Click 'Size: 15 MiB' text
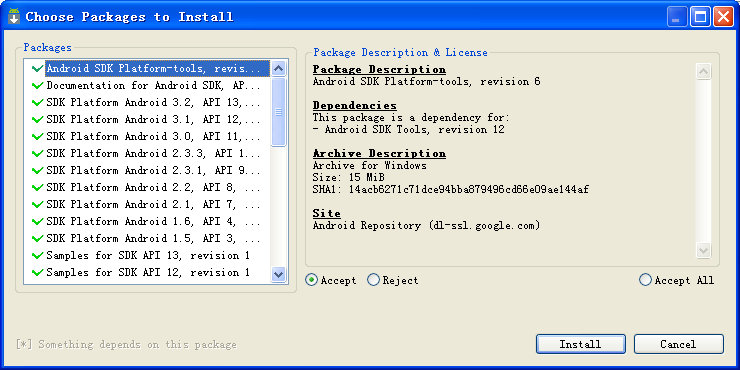 (x=348, y=178)
